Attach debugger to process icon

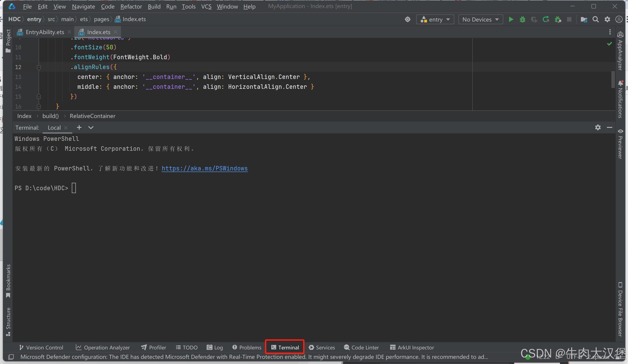coord(558,20)
